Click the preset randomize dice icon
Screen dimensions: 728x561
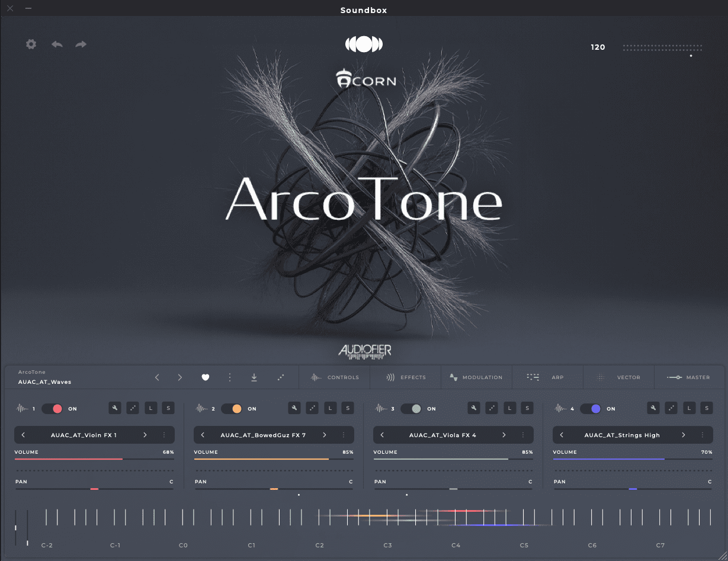pos(281,377)
